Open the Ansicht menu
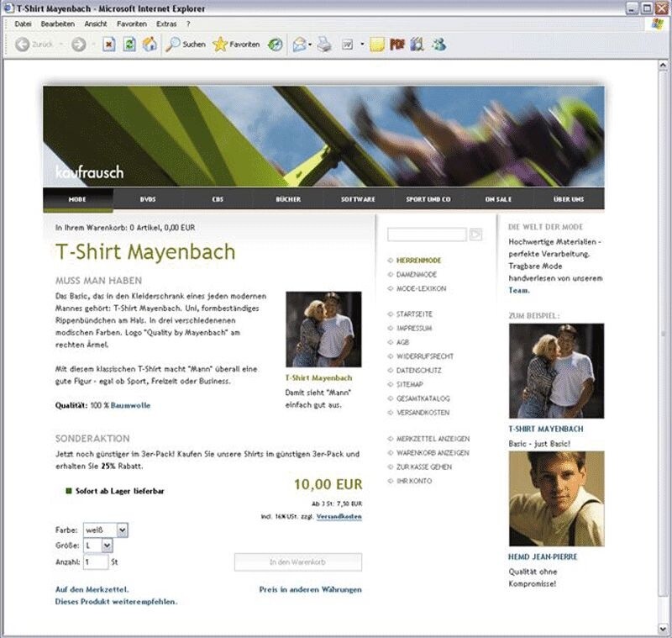Viewport: 672px width, 638px height. (x=96, y=24)
